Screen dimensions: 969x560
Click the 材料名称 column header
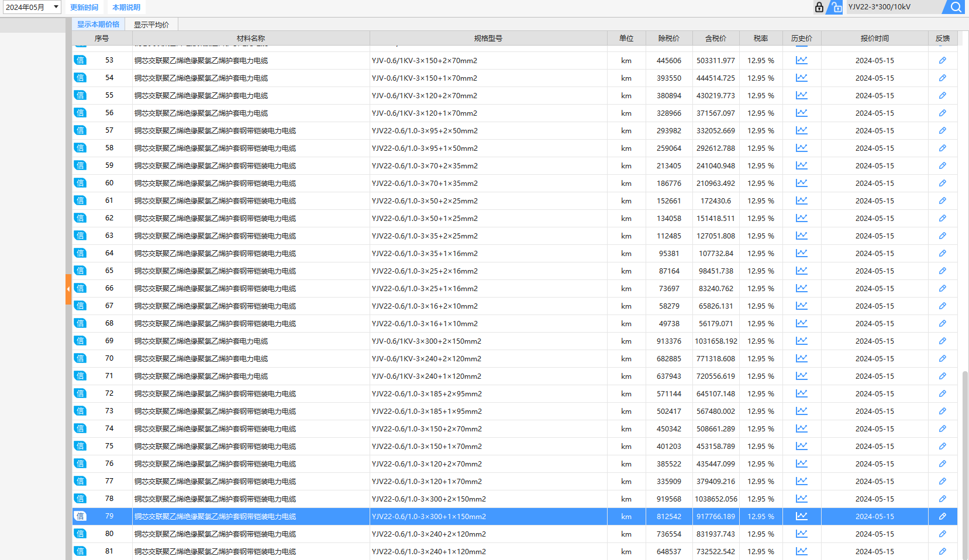(251, 39)
